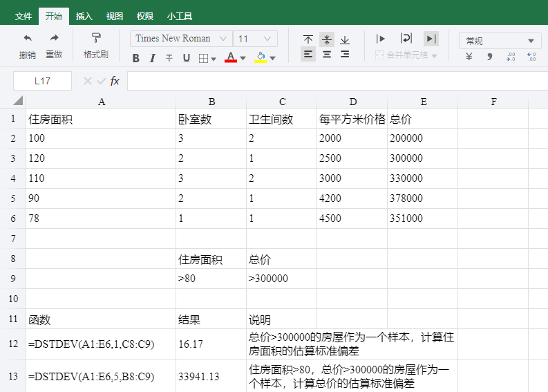The width and height of the screenshot is (548, 392).
Task: Click the insert function (fx) icon
Action: pos(115,81)
